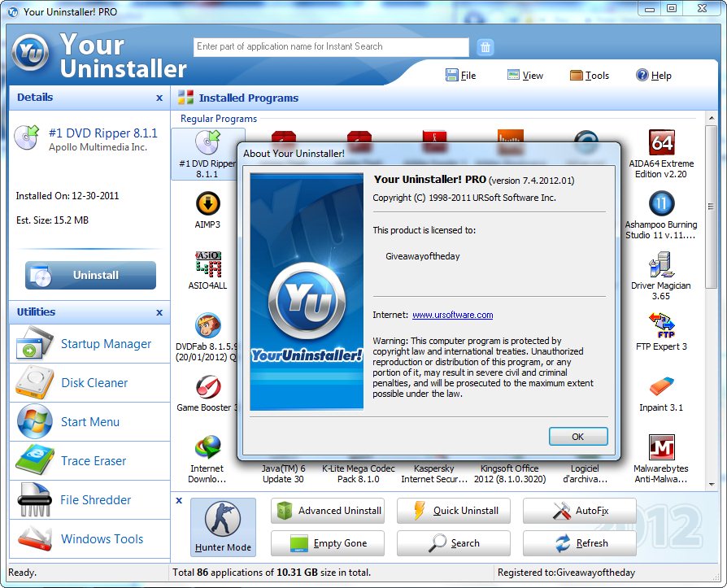
Task: Select the Driver Magician 3.65 icon
Action: (660, 264)
